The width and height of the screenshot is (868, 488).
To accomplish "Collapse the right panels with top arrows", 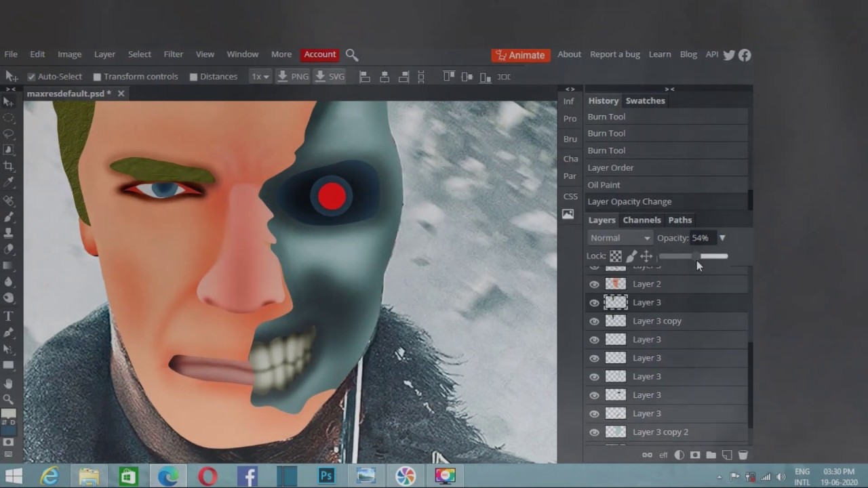I will pos(669,89).
